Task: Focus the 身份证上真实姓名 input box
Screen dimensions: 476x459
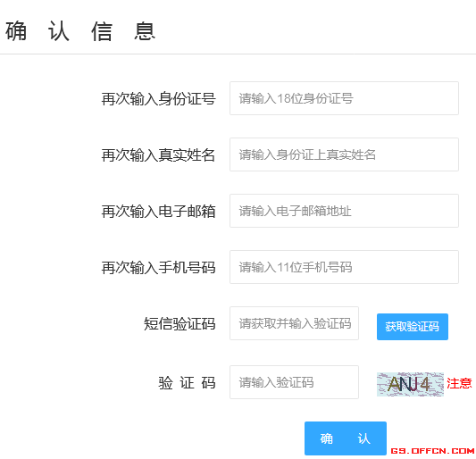Action: click(344, 154)
